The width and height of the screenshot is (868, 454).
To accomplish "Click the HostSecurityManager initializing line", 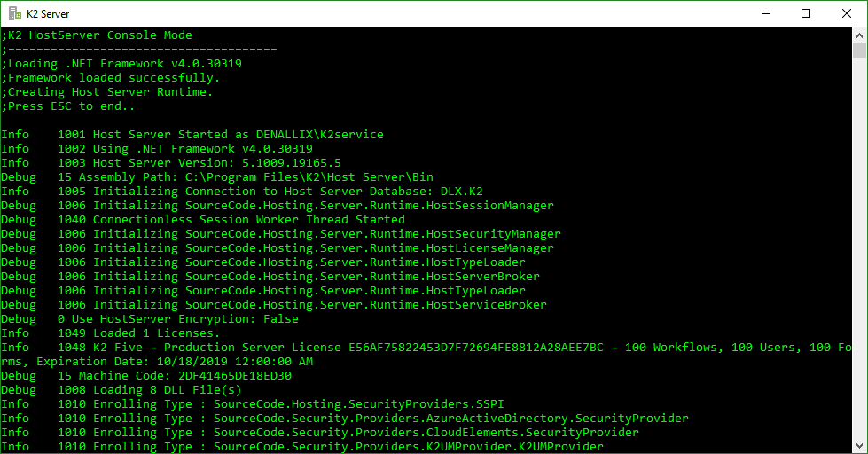I will [x=281, y=234].
